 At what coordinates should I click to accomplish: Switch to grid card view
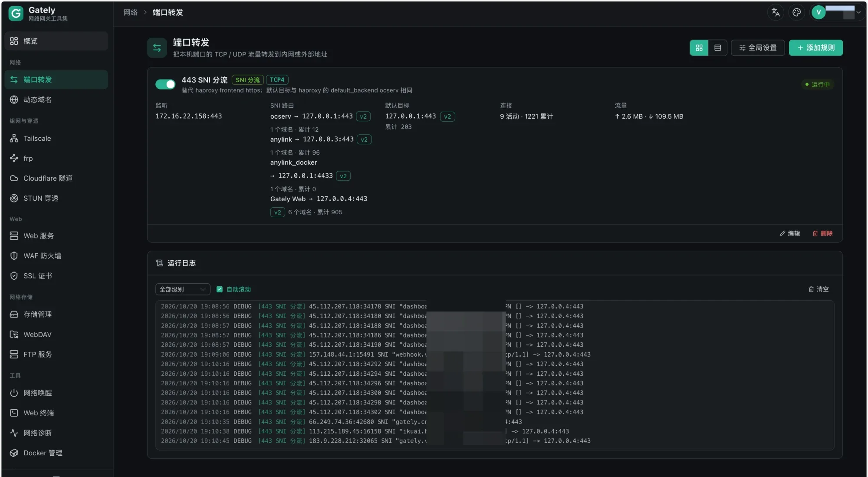pos(699,48)
